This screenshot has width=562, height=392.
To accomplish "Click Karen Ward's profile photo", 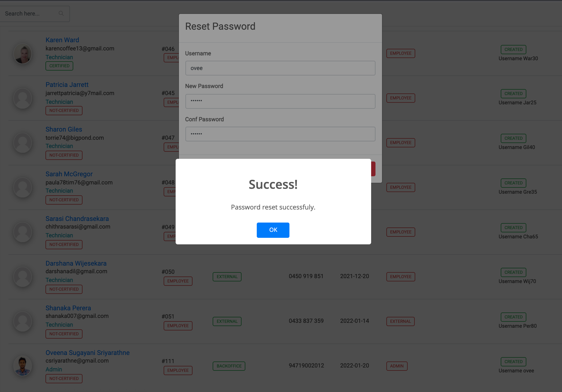I will coord(23,54).
